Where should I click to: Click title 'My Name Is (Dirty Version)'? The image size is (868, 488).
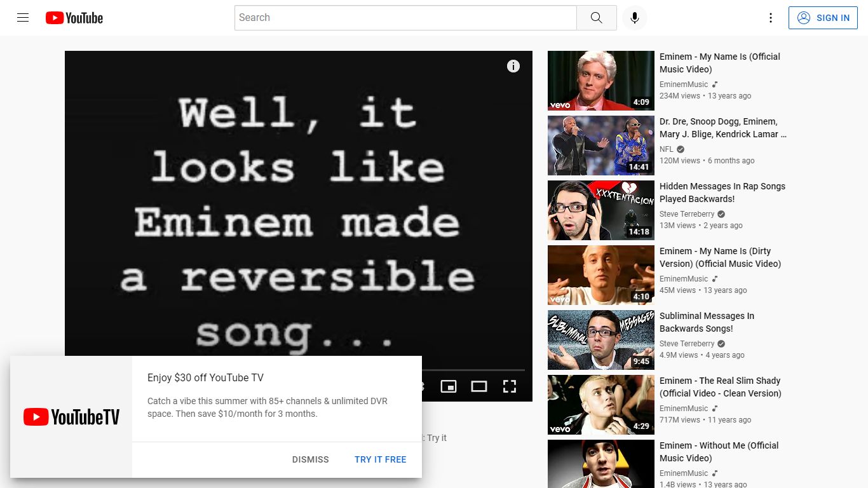[721, 257]
